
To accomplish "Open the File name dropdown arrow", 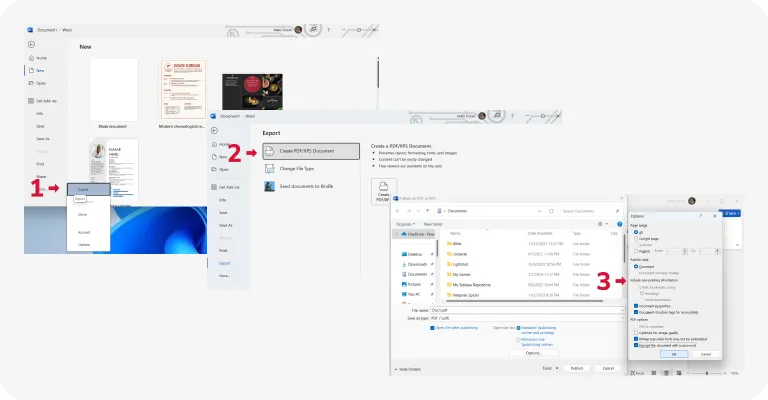I will tap(623, 310).
